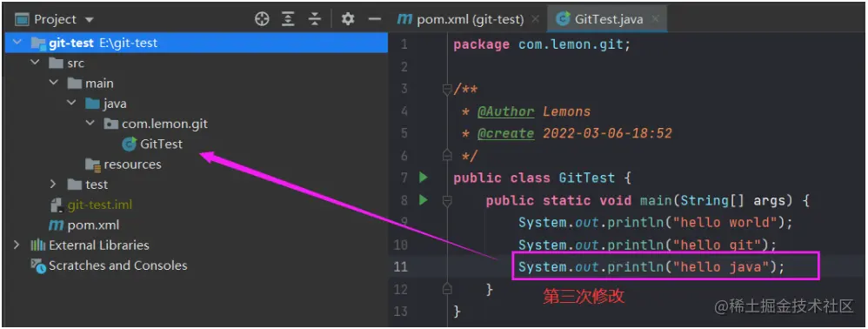The height and width of the screenshot is (329, 868).
Task: Click the Maven icon on the pom.xml tab
Action: click(x=404, y=19)
